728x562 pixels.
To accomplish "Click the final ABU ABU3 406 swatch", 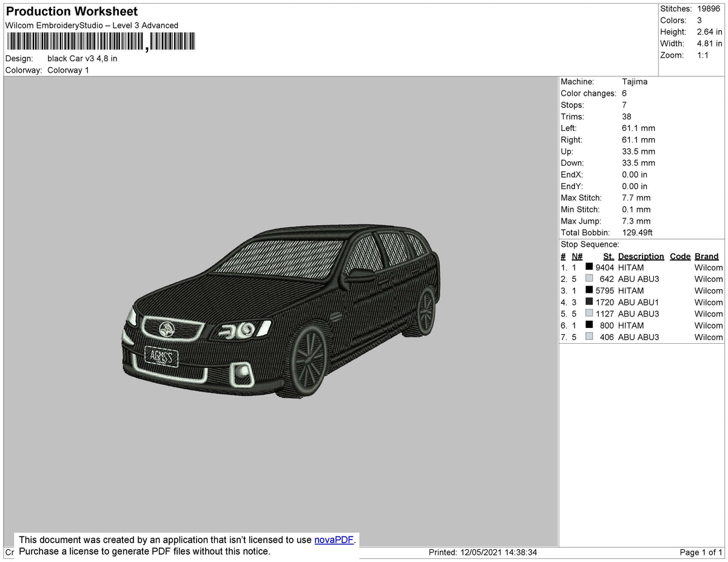I will point(588,336).
